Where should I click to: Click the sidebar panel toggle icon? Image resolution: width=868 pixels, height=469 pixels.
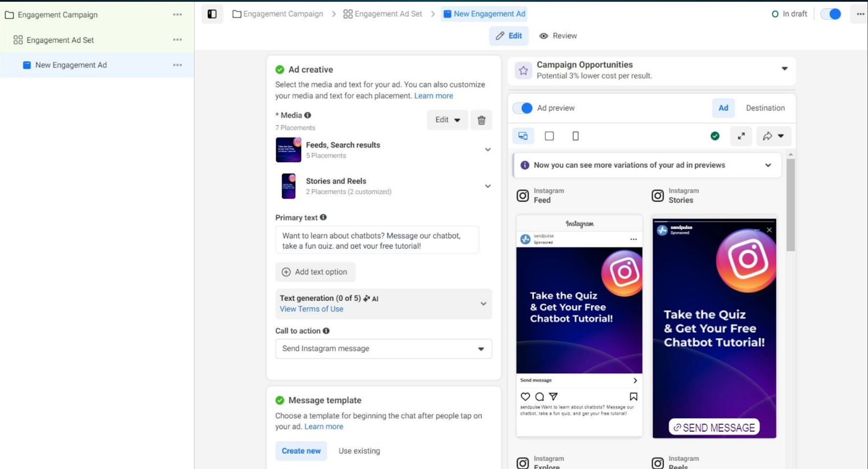pyautogui.click(x=212, y=14)
